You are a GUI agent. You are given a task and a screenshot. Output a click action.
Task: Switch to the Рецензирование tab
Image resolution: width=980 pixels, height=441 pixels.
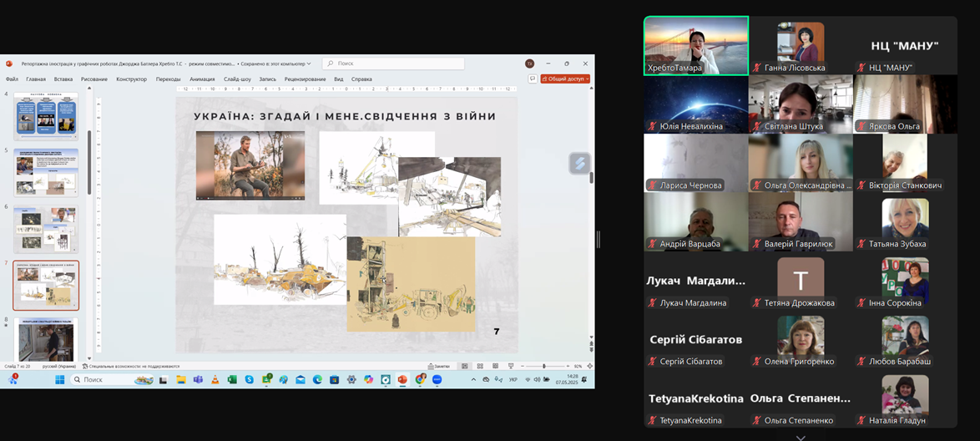click(305, 79)
